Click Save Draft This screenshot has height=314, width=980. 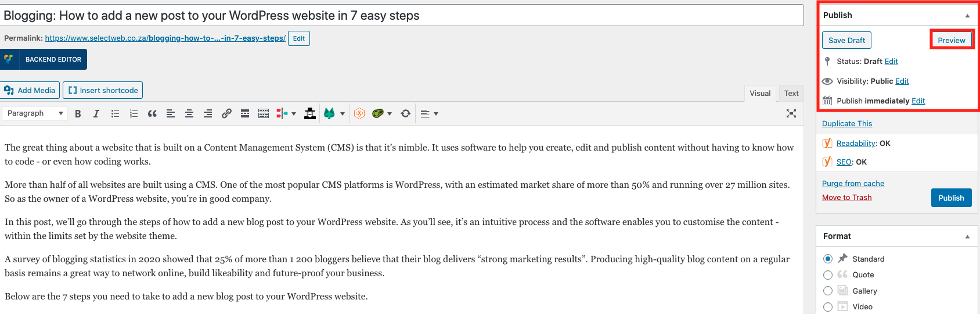(846, 40)
